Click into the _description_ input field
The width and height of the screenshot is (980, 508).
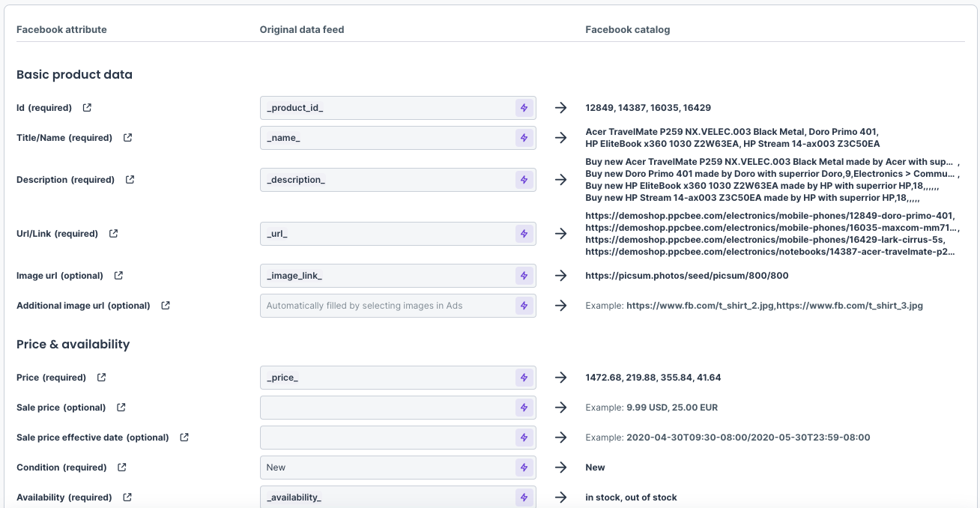click(386, 180)
